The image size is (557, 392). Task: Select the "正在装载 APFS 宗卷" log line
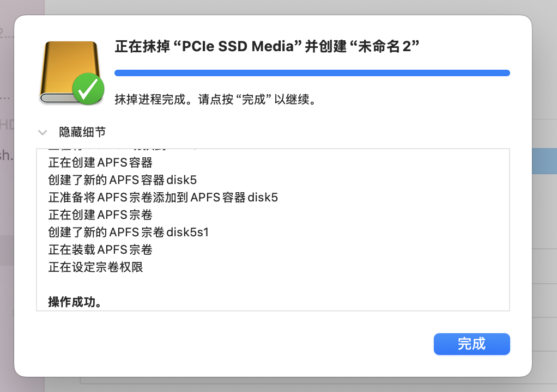tap(100, 250)
